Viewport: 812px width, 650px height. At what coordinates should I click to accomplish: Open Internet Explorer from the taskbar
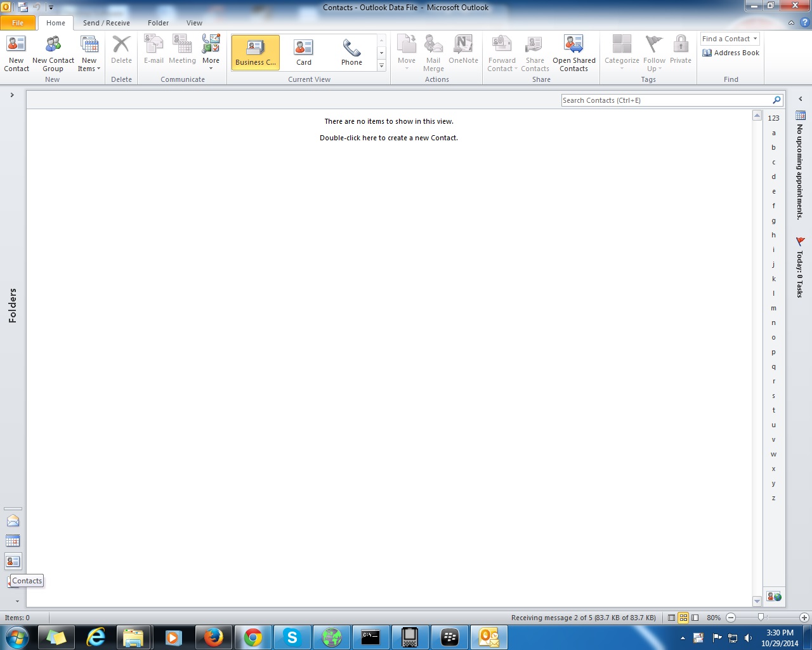click(95, 637)
